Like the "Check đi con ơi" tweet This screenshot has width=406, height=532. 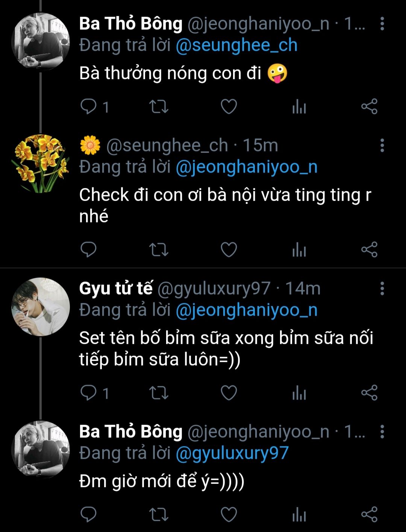click(x=229, y=249)
